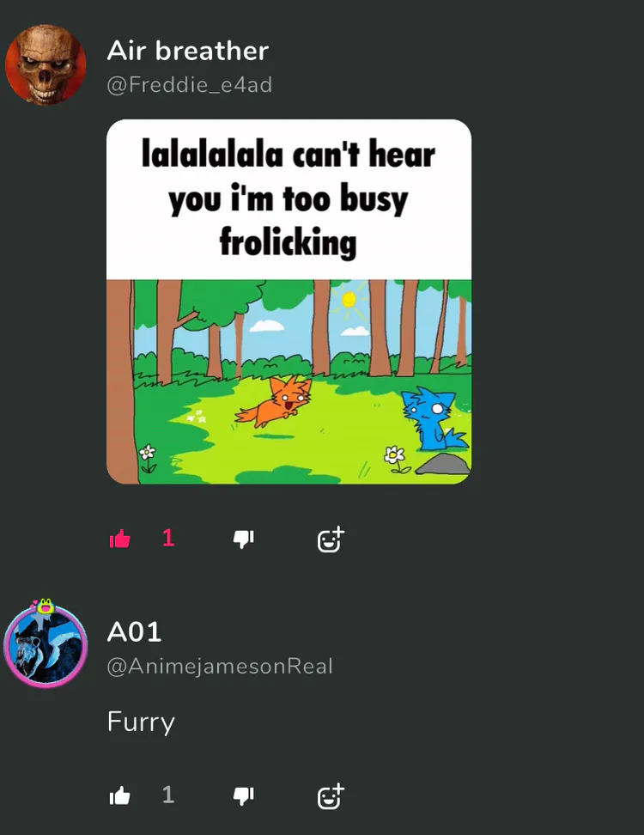Add emoji reaction to A01's comment
The image size is (644, 835).
331,796
